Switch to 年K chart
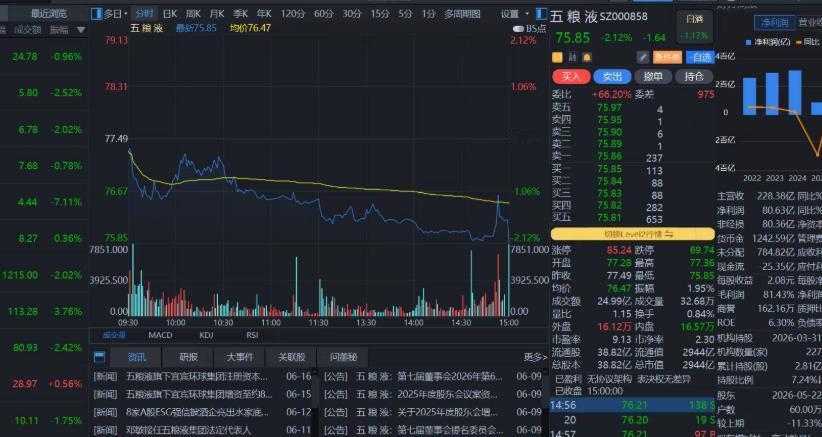This screenshot has height=437, width=822. click(x=264, y=14)
